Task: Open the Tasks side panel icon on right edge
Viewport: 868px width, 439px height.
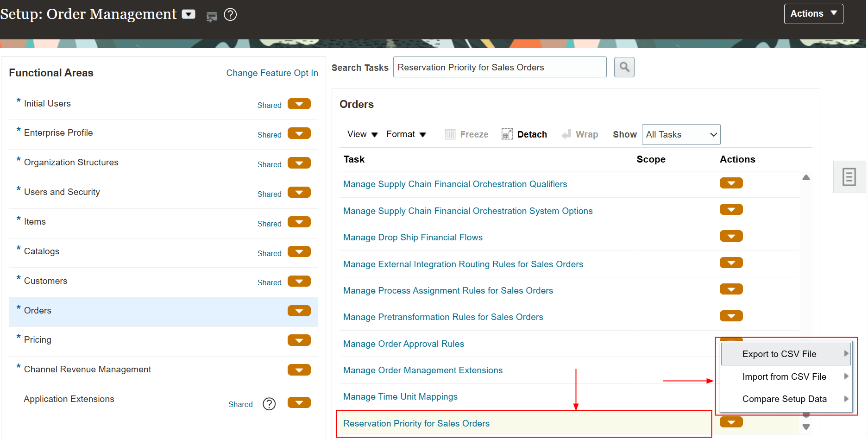Action: tap(849, 176)
